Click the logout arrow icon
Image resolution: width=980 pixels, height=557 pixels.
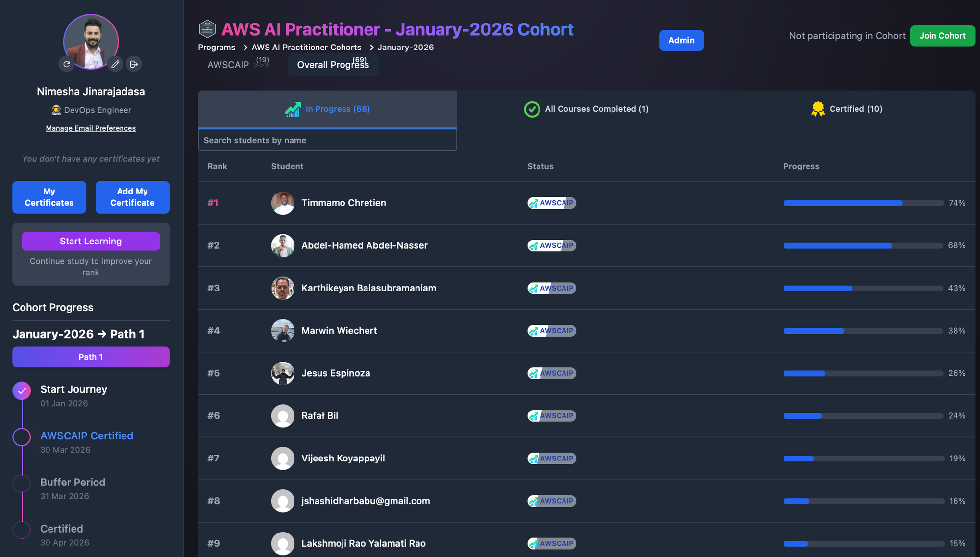pyautogui.click(x=134, y=64)
